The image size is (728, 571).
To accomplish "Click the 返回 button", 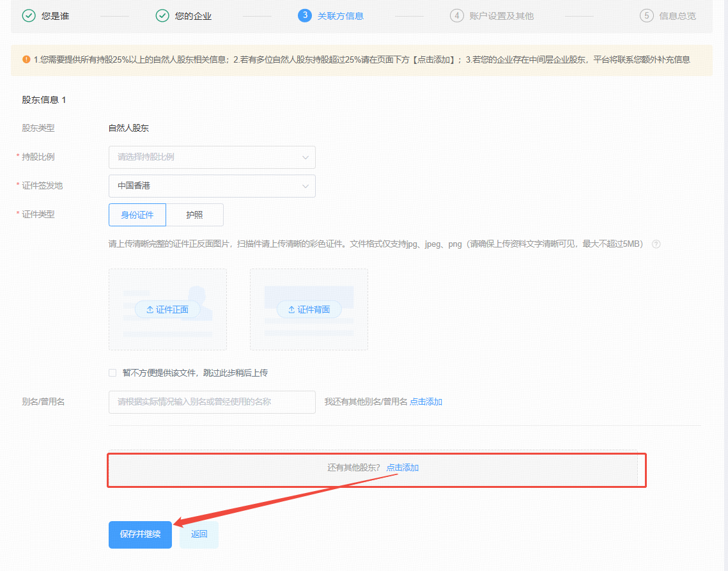I will point(199,534).
